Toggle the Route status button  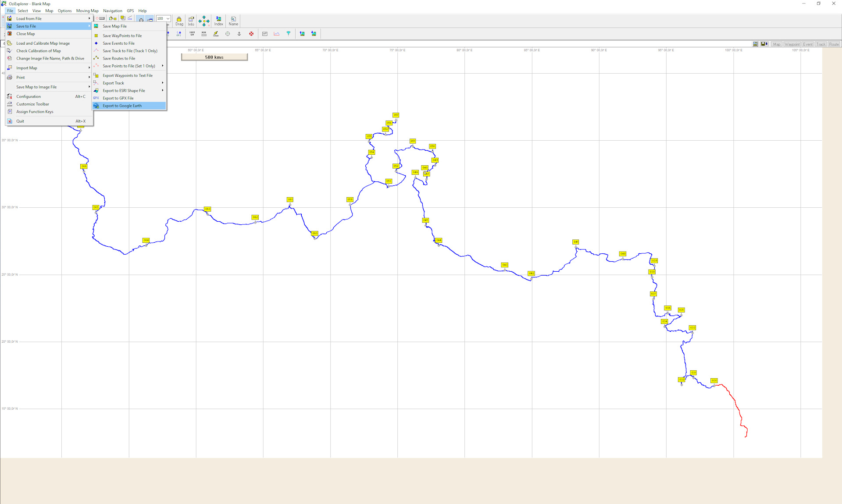[834, 44]
